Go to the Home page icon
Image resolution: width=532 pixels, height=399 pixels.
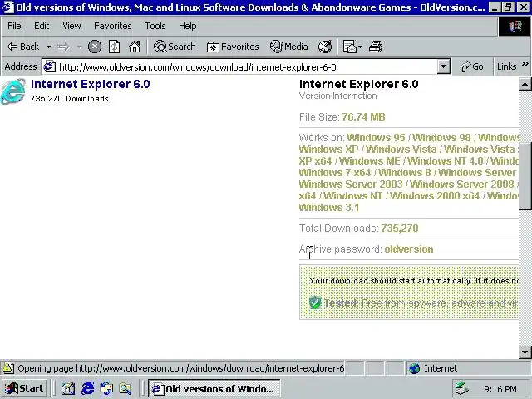[x=135, y=47]
